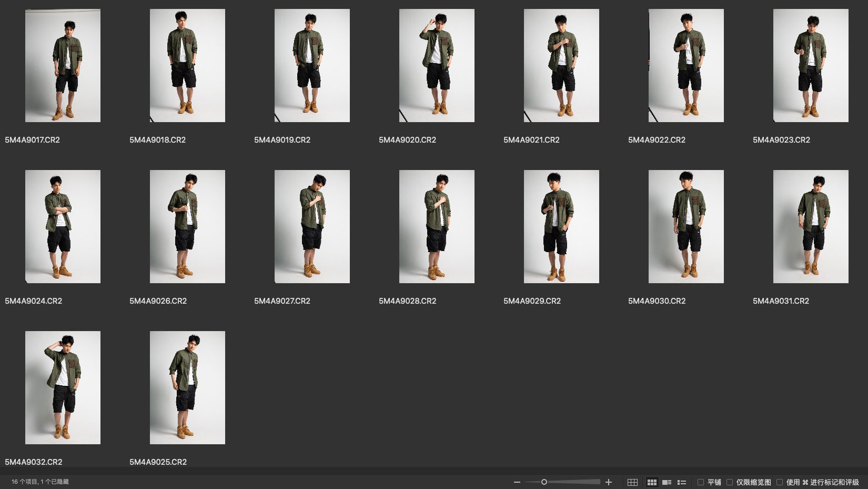Select thumbnail 5M4A9017.CR2
Viewport: 868px width, 489px height.
pyautogui.click(x=63, y=66)
